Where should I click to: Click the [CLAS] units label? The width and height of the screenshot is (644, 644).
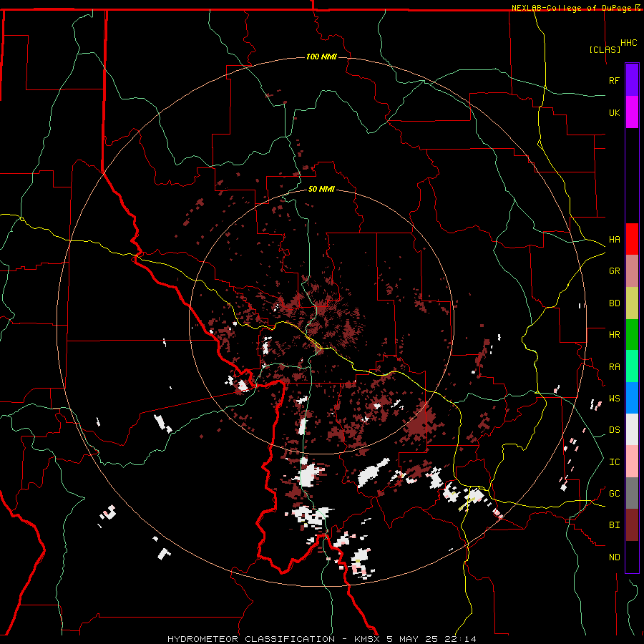605,49
